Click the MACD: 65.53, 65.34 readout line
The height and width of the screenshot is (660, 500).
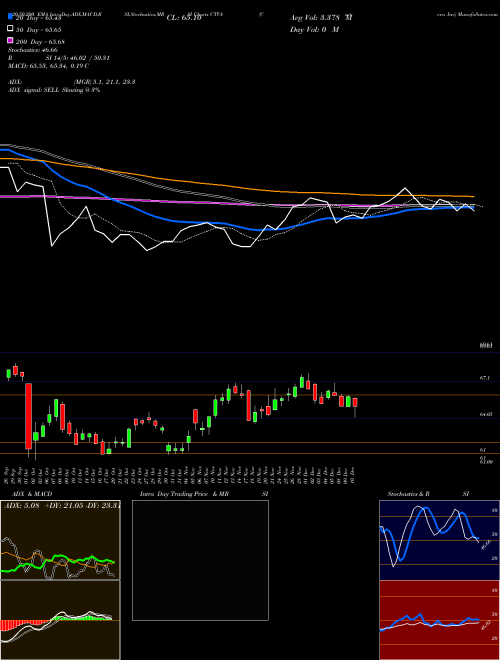(48, 66)
